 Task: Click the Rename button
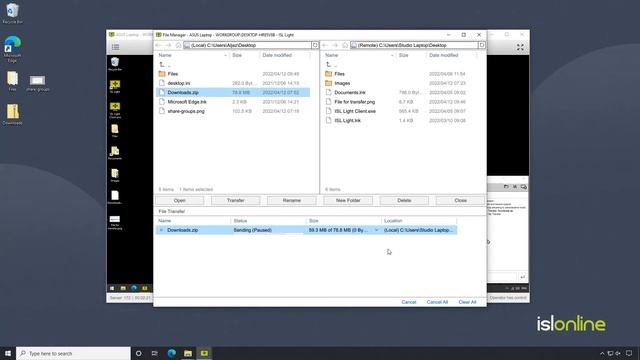tap(292, 200)
